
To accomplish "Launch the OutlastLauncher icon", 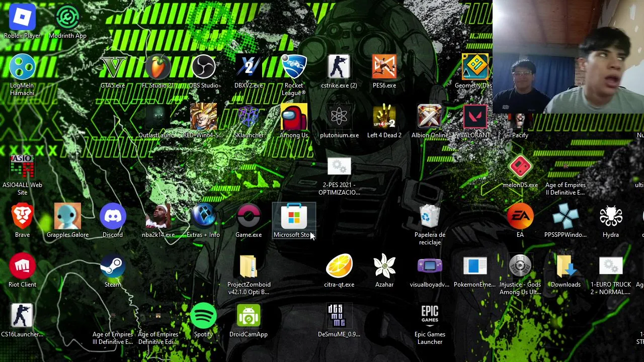I will [158, 117].
